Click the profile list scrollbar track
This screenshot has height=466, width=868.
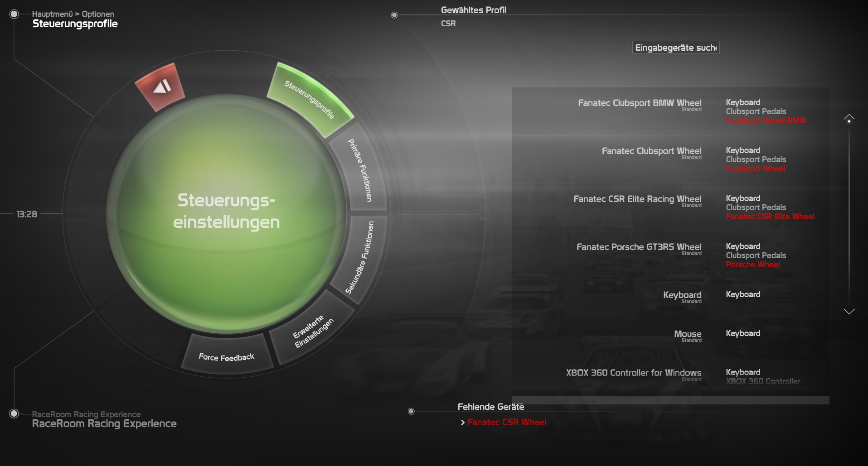pyautogui.click(x=849, y=215)
